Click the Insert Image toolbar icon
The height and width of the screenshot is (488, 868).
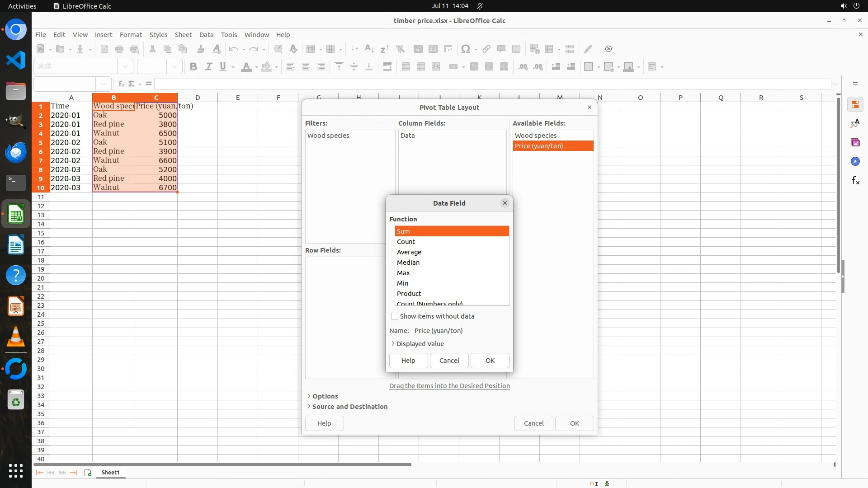click(418, 49)
